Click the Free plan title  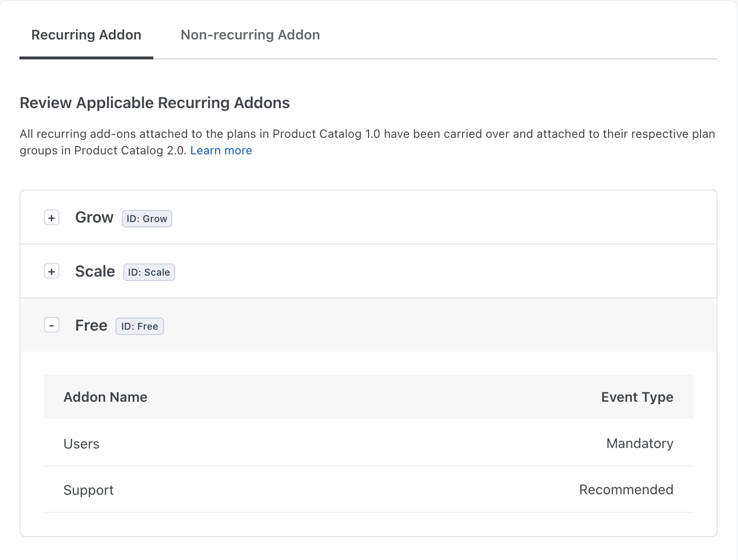coord(91,325)
